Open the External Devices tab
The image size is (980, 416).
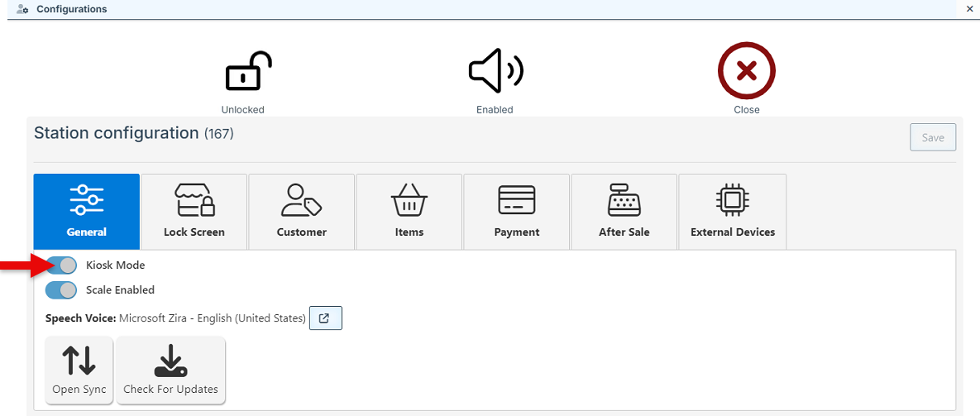pos(733,211)
